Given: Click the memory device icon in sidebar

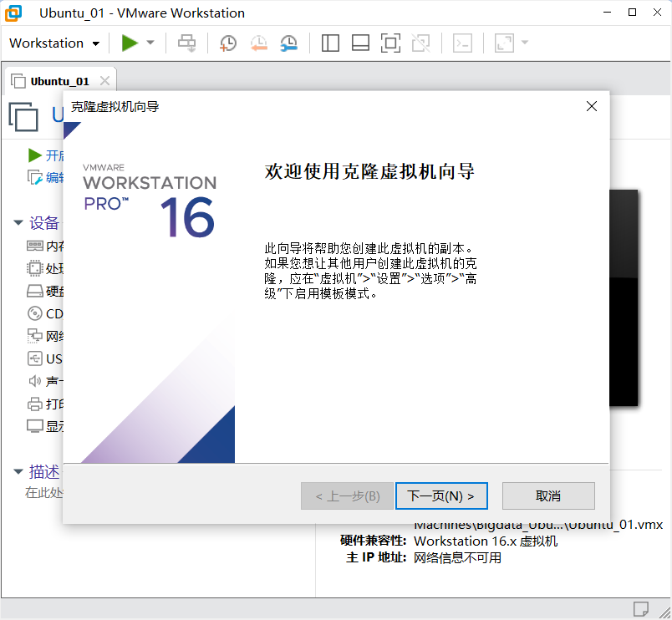Looking at the screenshot, I should point(35,246).
